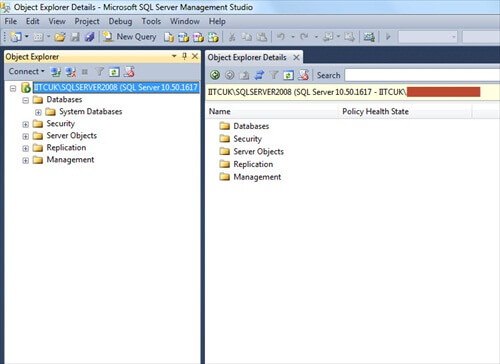Open the Edit menu
This screenshot has width=500, height=364.
32,21
